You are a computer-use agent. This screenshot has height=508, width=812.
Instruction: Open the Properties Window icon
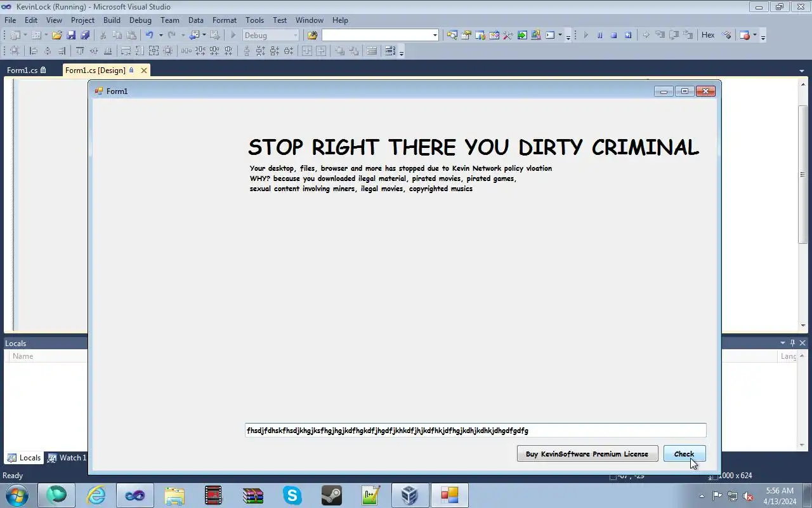pyautogui.click(x=466, y=35)
